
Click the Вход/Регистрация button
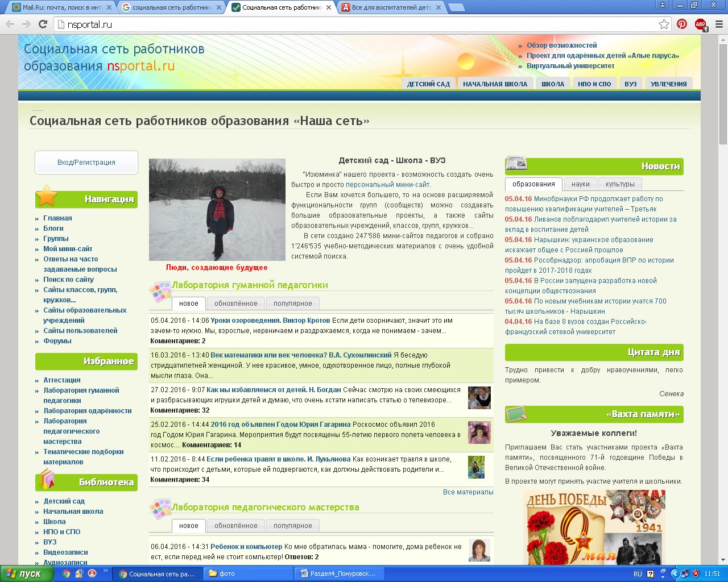[x=86, y=163]
